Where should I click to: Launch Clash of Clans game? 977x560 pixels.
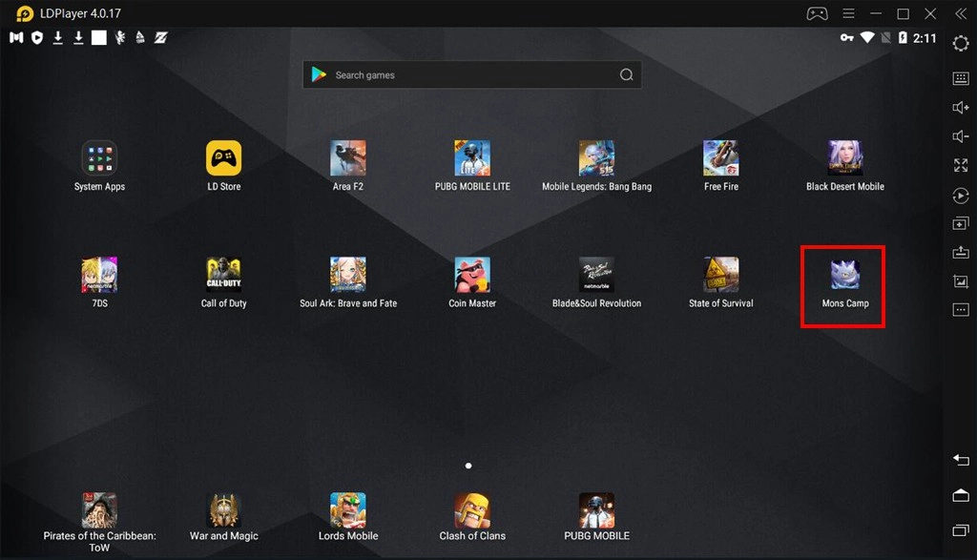472,510
